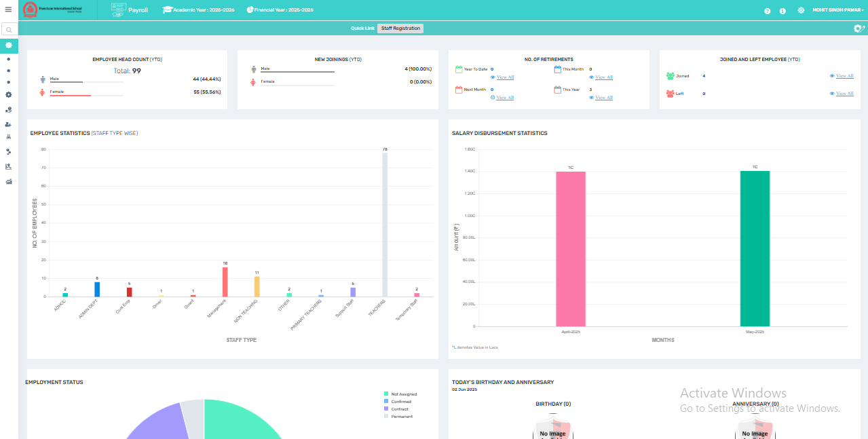868x439 pixels.
Task: Open the Financial Year 2025-2026 selector
Action: pyautogui.click(x=280, y=10)
